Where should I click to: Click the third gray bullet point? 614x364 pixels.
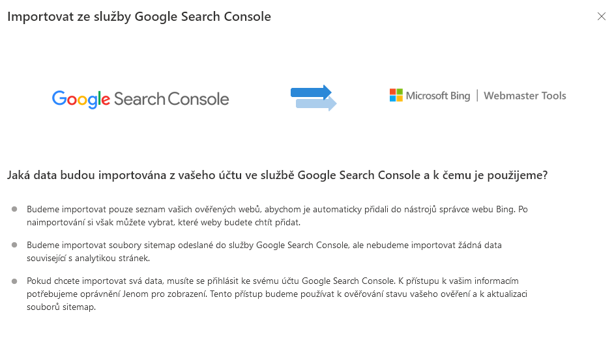point(14,281)
